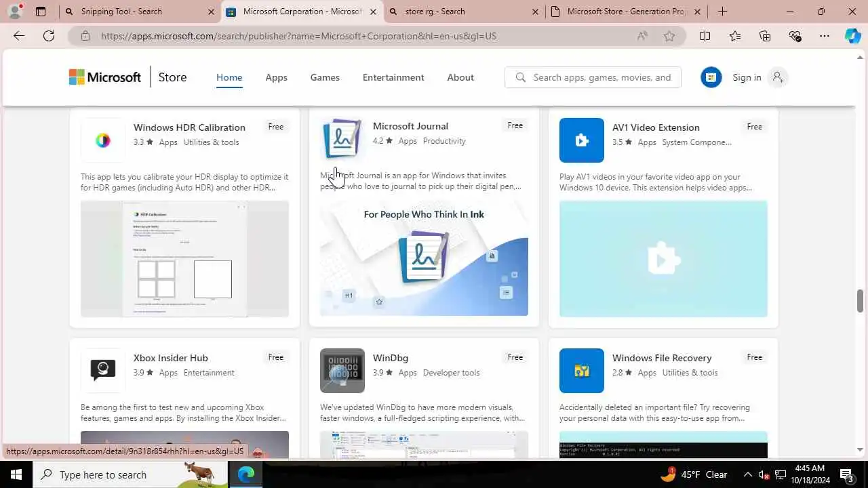Open the Microsoft Journal app icon
Screen dimensions: 868x488
(342, 139)
